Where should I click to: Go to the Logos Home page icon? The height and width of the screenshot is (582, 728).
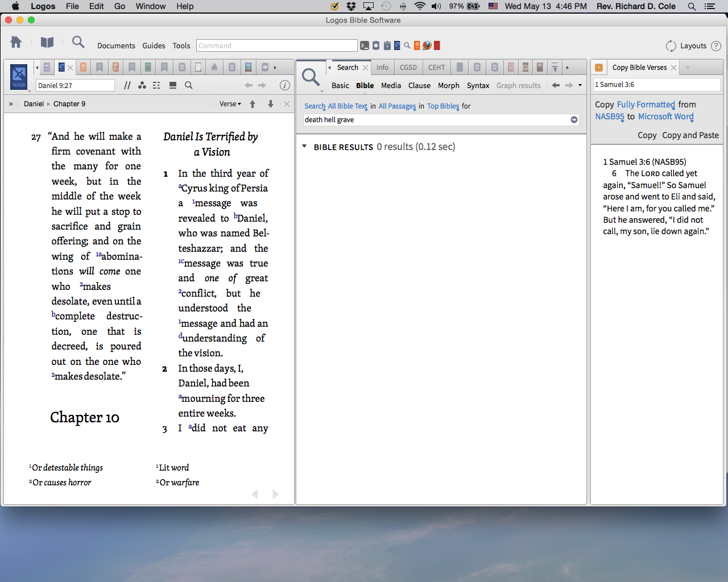[x=16, y=42]
